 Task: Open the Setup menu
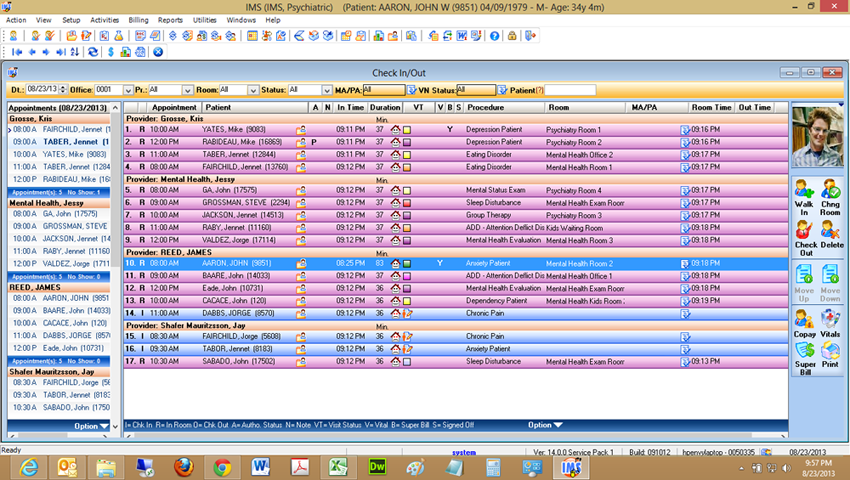71,20
